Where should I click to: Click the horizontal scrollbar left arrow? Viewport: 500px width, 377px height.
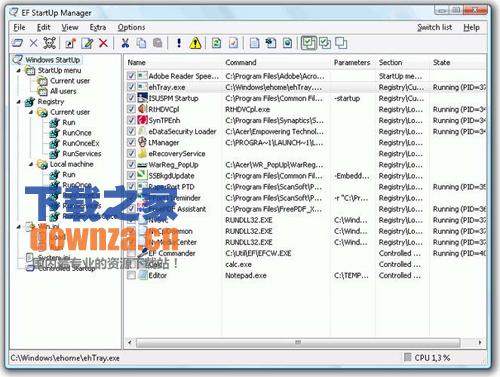[x=130, y=342]
